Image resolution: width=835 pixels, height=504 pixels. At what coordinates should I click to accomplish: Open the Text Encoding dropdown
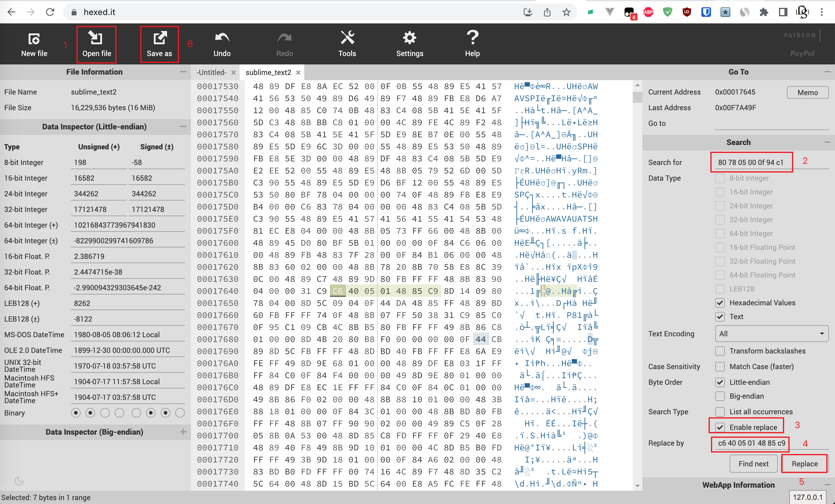[x=771, y=334]
